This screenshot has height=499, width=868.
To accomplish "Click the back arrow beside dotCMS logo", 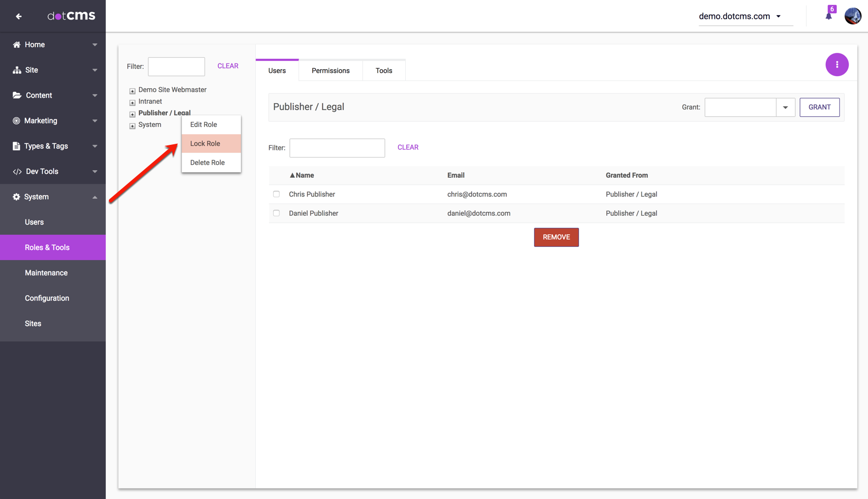I will [x=18, y=16].
